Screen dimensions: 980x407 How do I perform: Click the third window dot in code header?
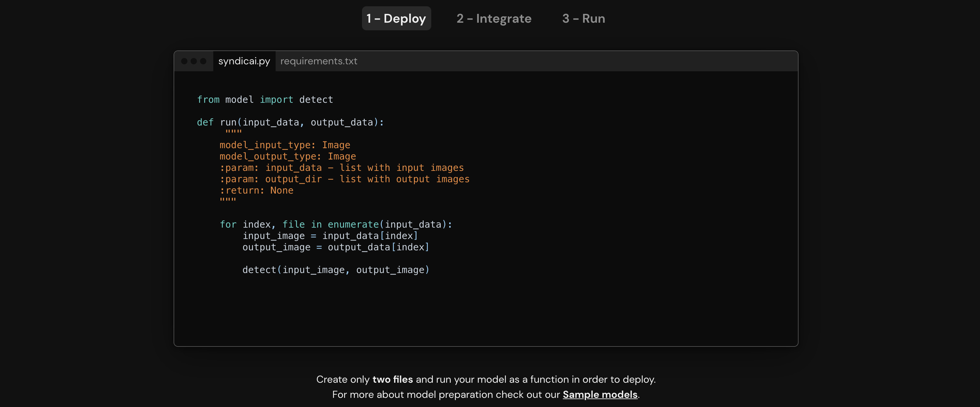[203, 61]
